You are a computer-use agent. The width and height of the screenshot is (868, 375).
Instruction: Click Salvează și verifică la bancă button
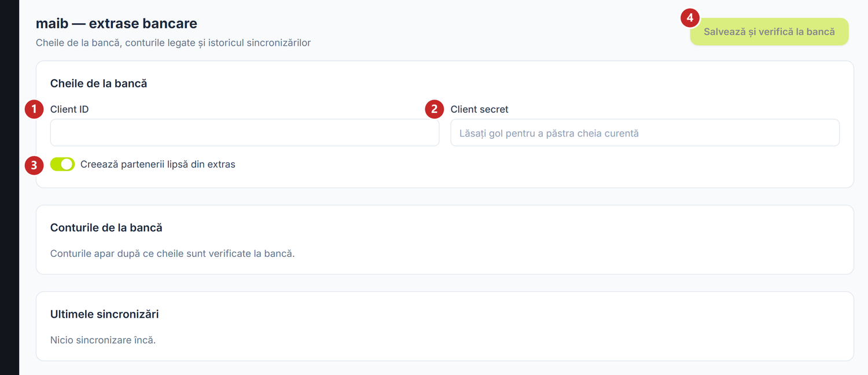point(769,32)
